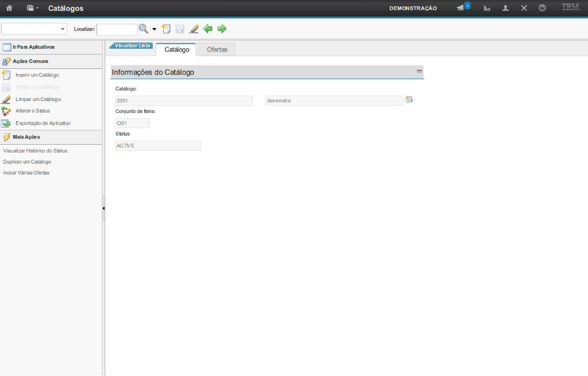Click the magnifying glass search icon
Viewport: 588px width, 376px height.
[144, 29]
